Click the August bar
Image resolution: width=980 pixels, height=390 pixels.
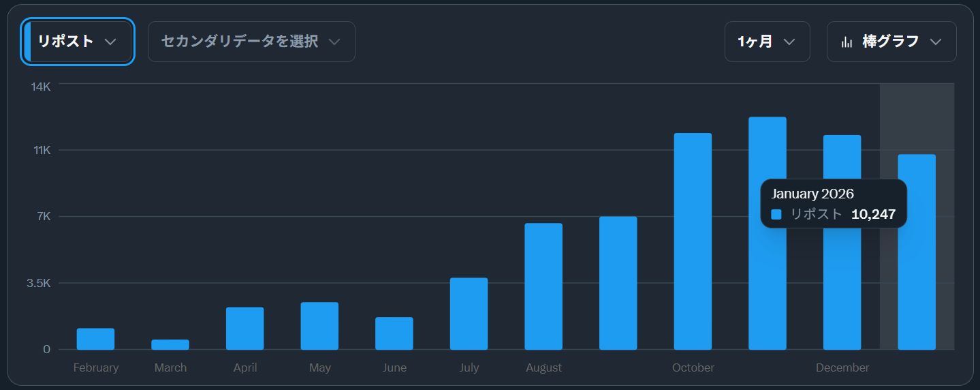pos(543,286)
